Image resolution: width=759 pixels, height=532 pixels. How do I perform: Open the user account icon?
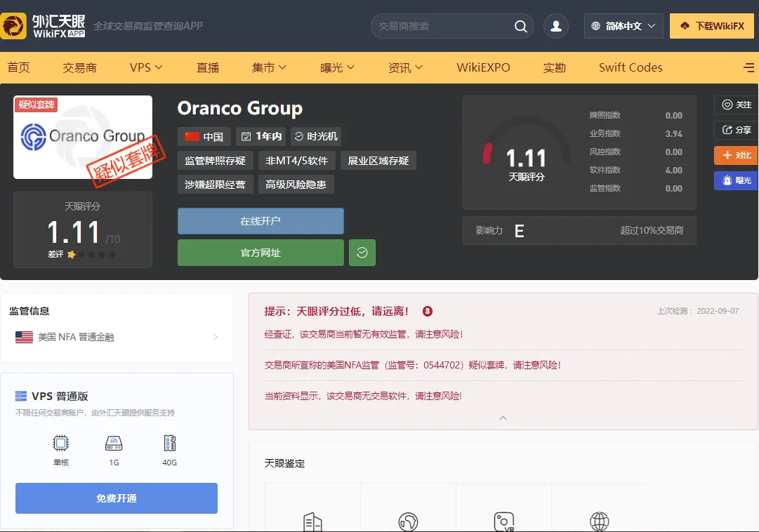[555, 26]
